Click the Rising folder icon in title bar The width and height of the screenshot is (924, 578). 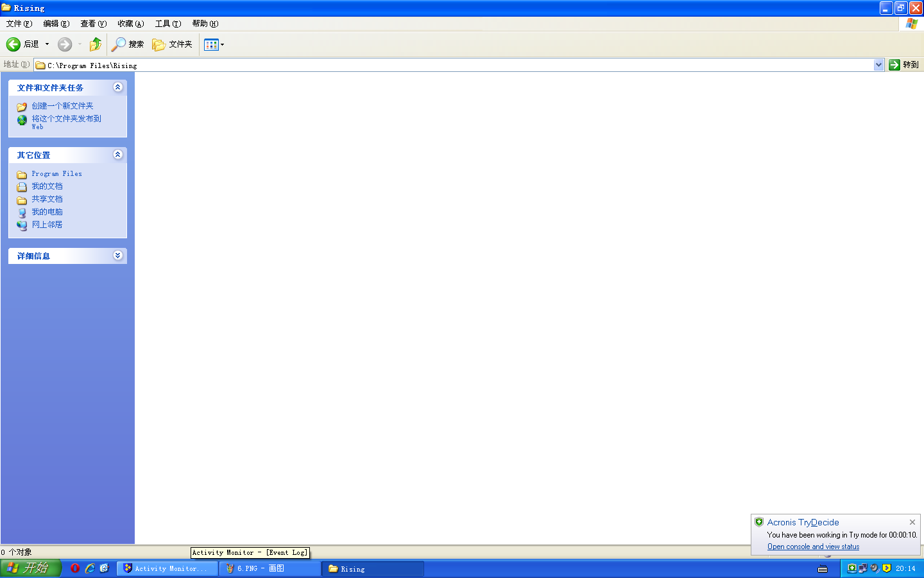click(x=6, y=8)
